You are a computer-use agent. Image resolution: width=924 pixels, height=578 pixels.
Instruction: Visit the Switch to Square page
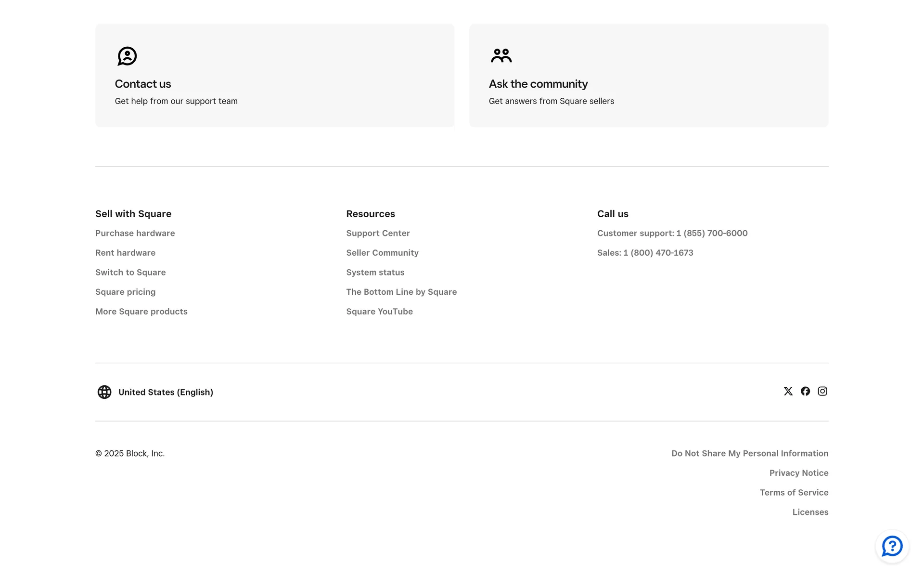coord(130,272)
